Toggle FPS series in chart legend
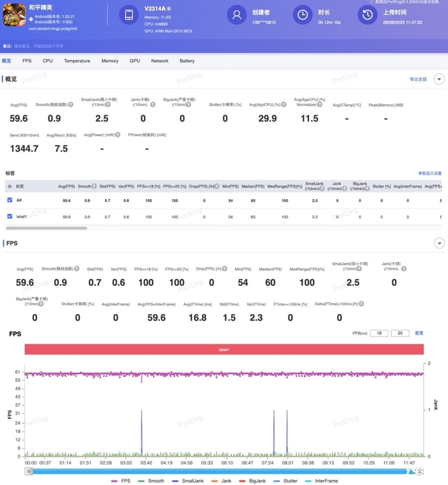The image size is (448, 485). 121,481
